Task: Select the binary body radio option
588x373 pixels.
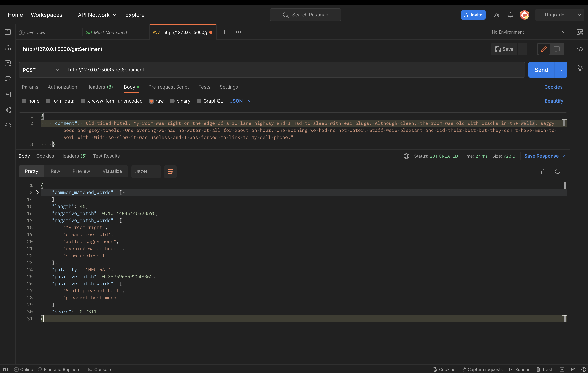Action: click(x=172, y=101)
